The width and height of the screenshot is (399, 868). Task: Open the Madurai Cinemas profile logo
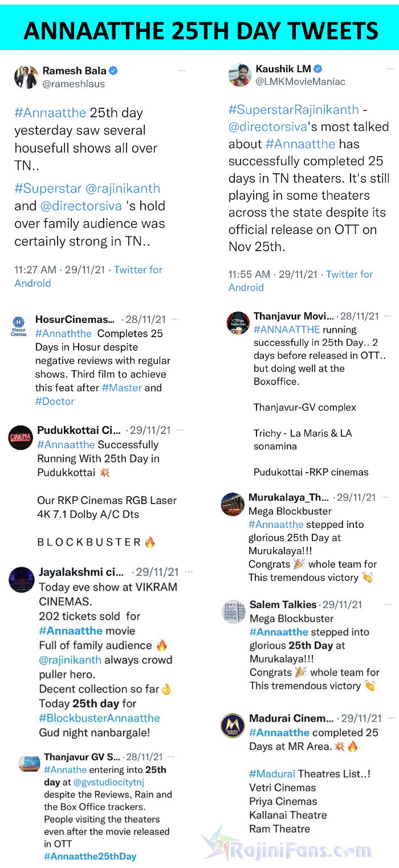(233, 725)
